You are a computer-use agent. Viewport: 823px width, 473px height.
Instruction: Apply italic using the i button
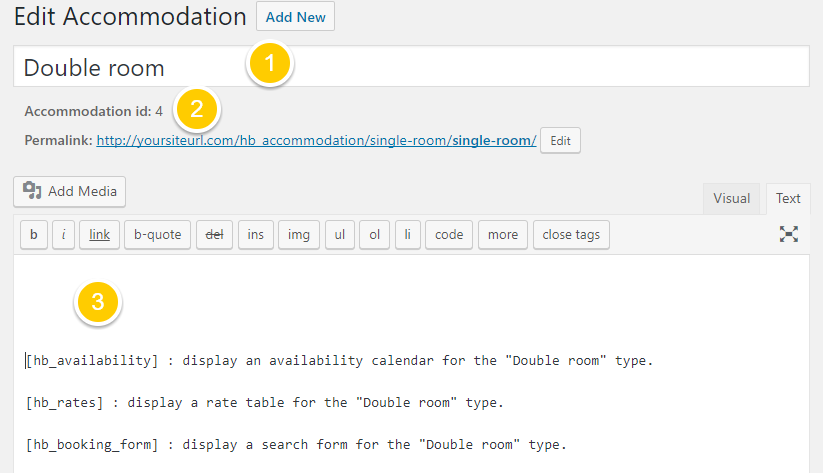(x=63, y=235)
